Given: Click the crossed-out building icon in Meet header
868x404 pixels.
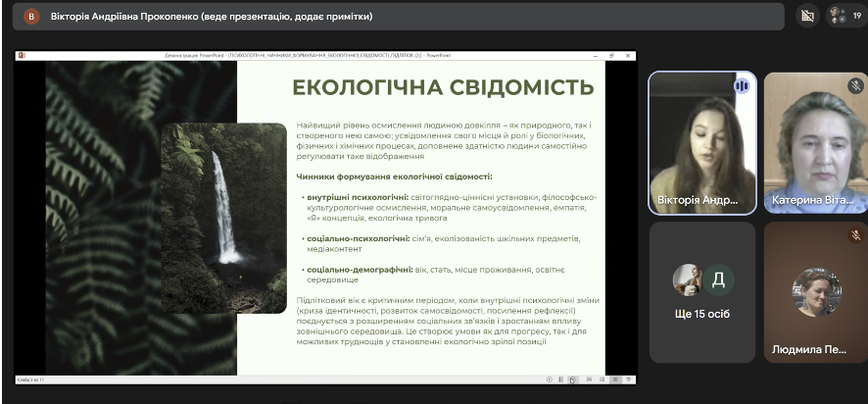Looking at the screenshot, I should click(x=807, y=16).
